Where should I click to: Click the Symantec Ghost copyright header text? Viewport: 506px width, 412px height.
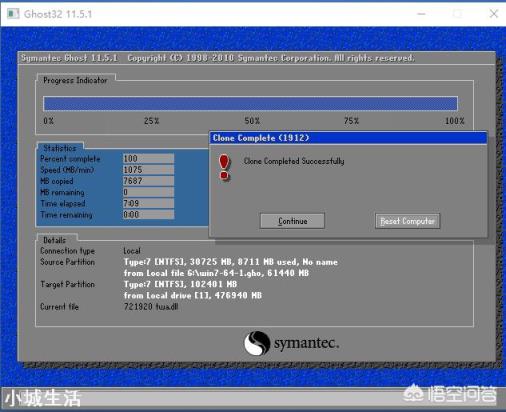point(218,58)
